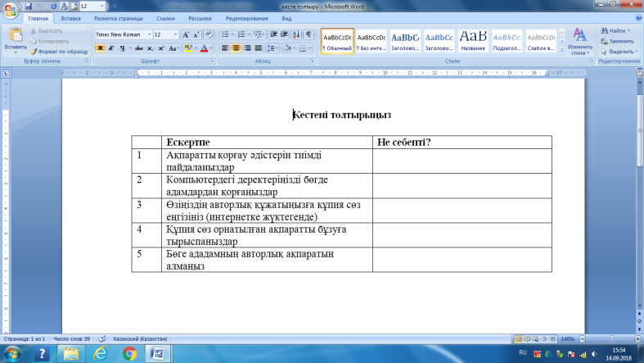Click the Redo icon in Quick Access Toolbar
The height and width of the screenshot is (363, 644).
pyautogui.click(x=54, y=7)
